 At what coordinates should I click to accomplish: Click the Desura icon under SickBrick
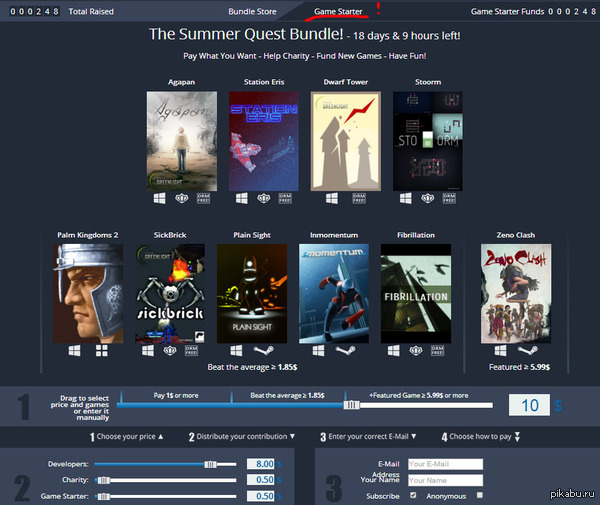click(x=170, y=350)
